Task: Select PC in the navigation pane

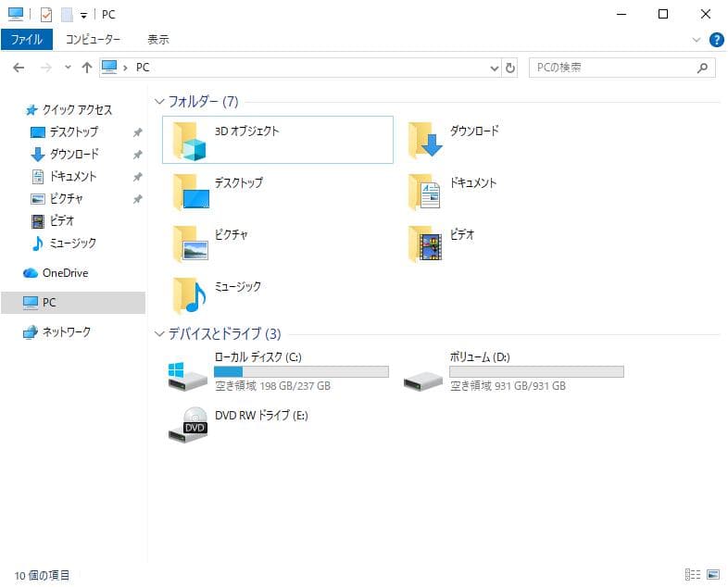Action: (73, 303)
